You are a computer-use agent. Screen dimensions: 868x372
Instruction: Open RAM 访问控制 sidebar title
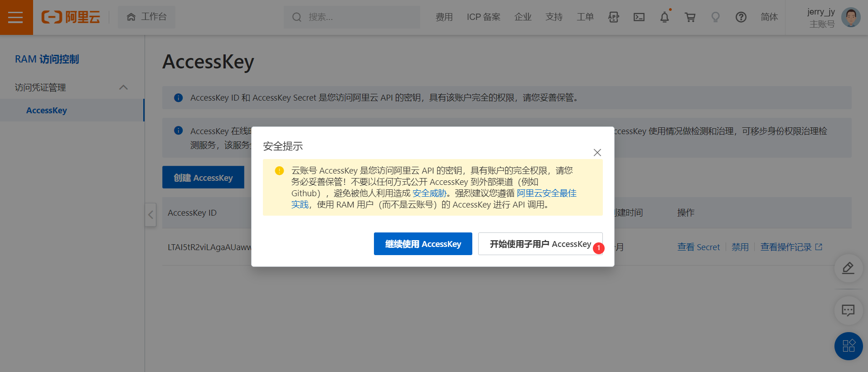coord(47,59)
